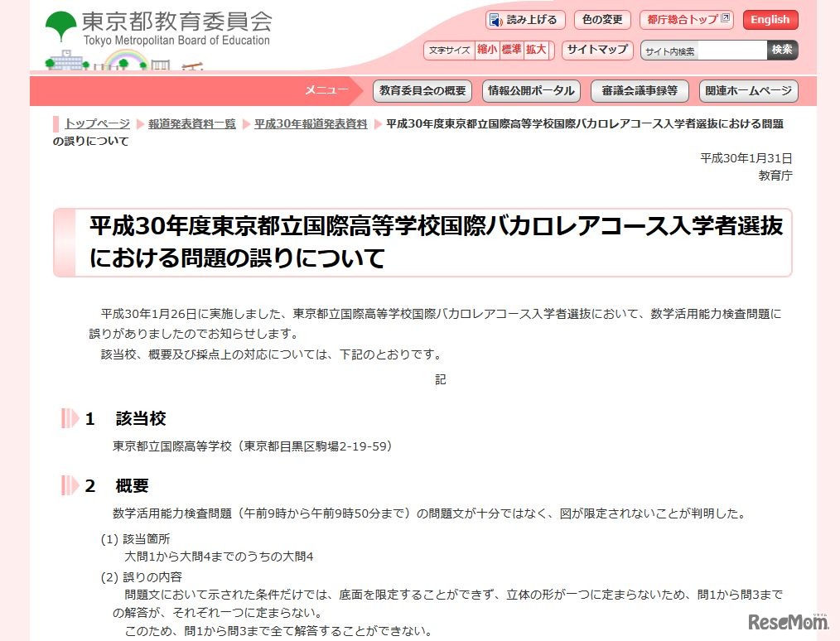The height and width of the screenshot is (641, 840).
Task: Open the 審議会議事録等 navigation item
Action: pyautogui.click(x=639, y=90)
